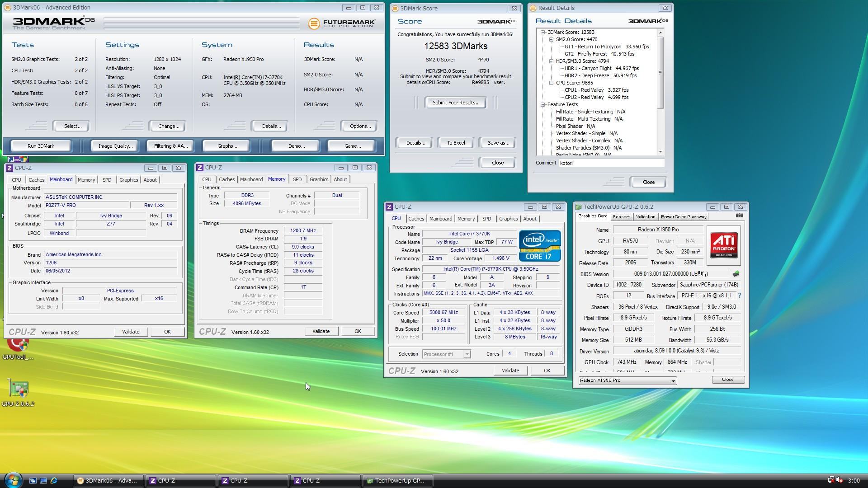Switch to the Validation tab in GPU-Z
868x488 pixels.
645,217
